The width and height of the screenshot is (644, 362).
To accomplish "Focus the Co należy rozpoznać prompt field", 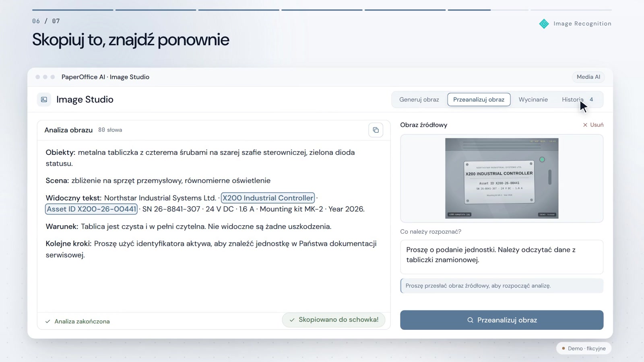I will click(x=502, y=257).
